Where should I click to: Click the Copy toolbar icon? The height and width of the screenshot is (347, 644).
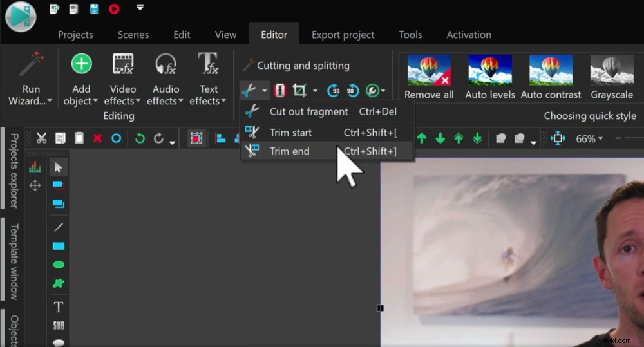61,138
